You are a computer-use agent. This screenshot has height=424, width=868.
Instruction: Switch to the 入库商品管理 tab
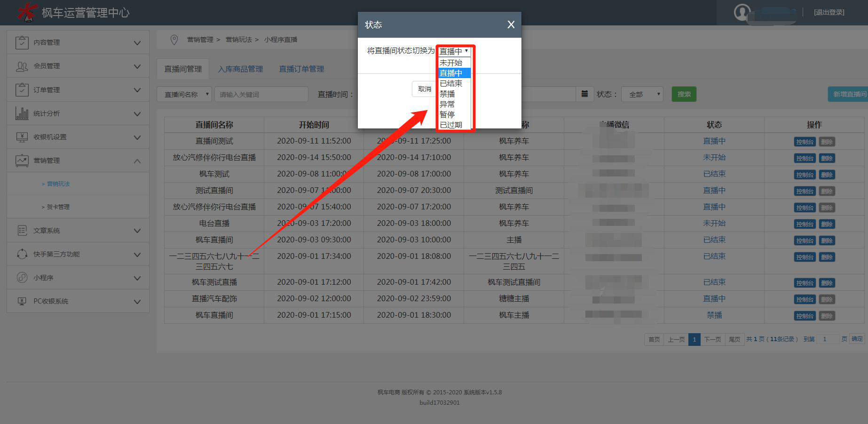point(240,69)
